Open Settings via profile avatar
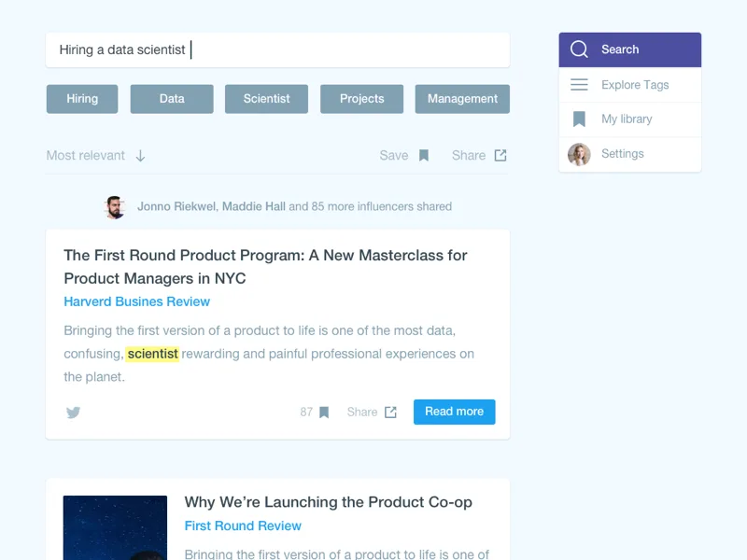The width and height of the screenshot is (747, 560). [x=579, y=154]
